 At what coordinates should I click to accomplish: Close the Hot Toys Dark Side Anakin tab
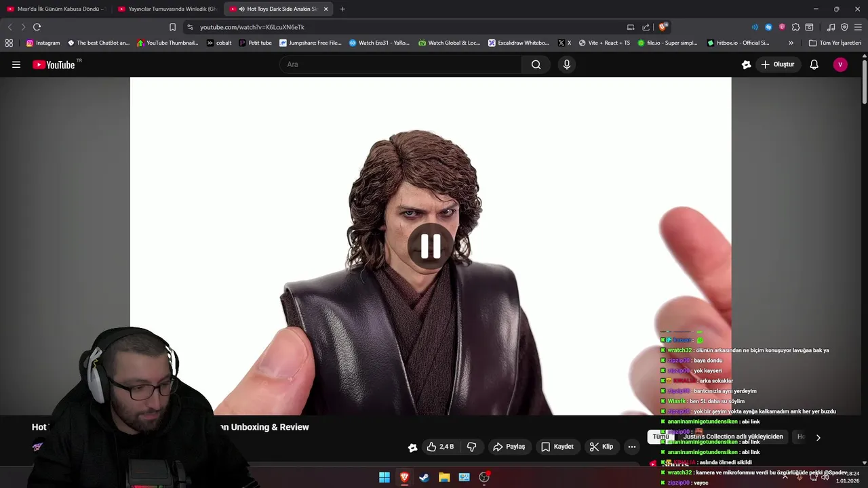[x=325, y=9]
